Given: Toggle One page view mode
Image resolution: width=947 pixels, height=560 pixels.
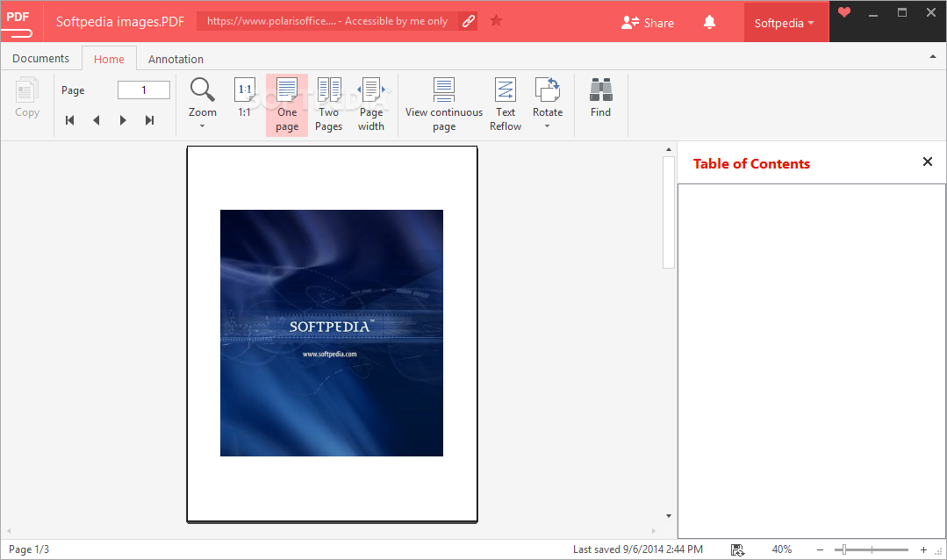Looking at the screenshot, I should [x=287, y=105].
